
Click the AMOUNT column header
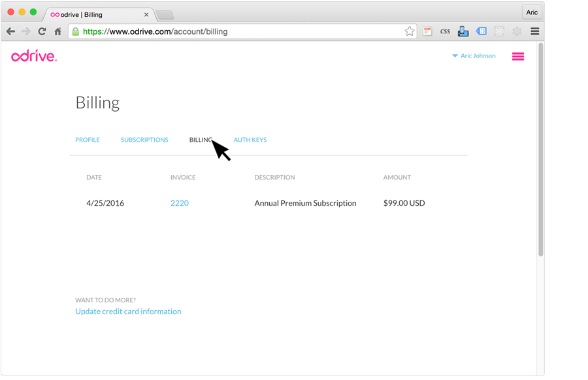pyautogui.click(x=397, y=177)
